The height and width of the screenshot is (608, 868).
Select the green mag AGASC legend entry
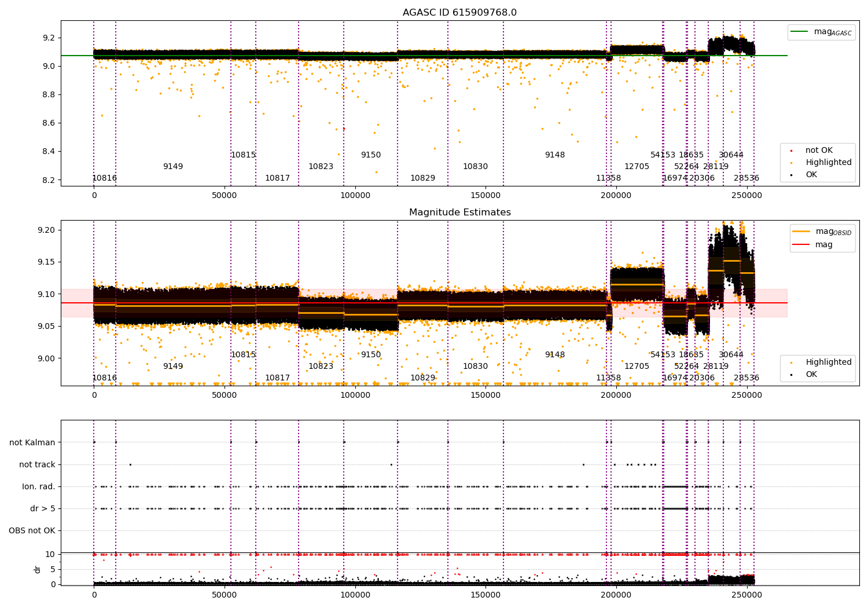click(x=822, y=32)
